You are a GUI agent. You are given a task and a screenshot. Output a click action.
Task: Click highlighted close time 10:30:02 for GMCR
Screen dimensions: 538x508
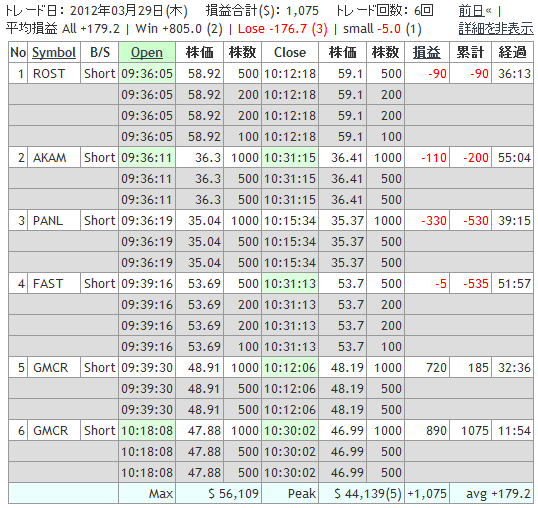tap(290, 430)
